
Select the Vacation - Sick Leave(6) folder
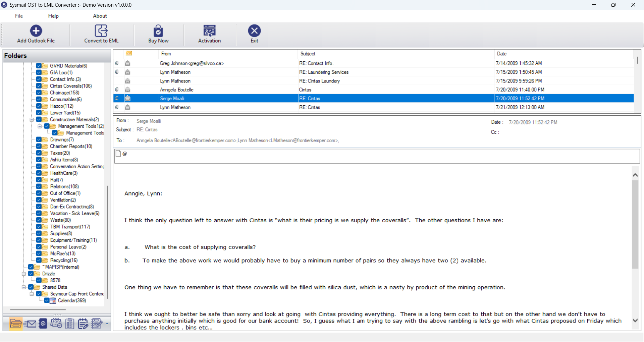75,213
